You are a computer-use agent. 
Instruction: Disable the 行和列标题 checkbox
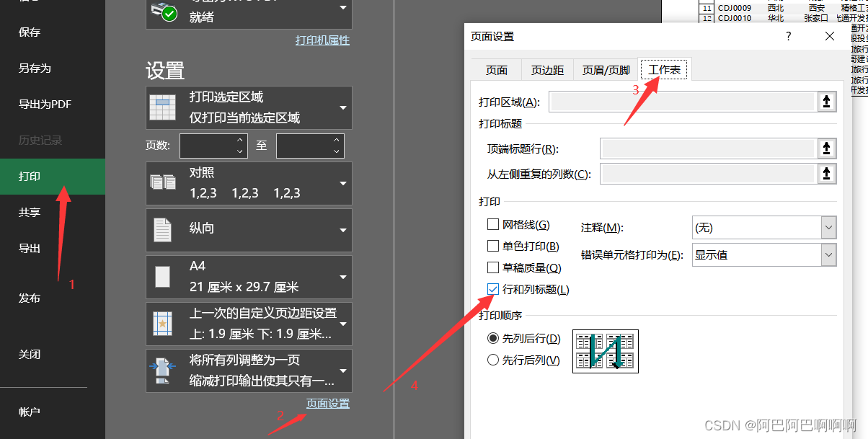coord(493,289)
